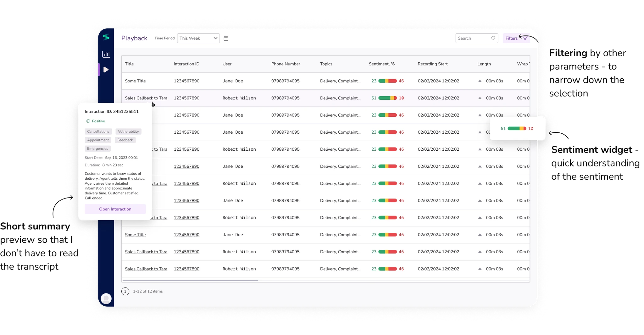Open the calendar date picker beside Time Period

click(226, 38)
